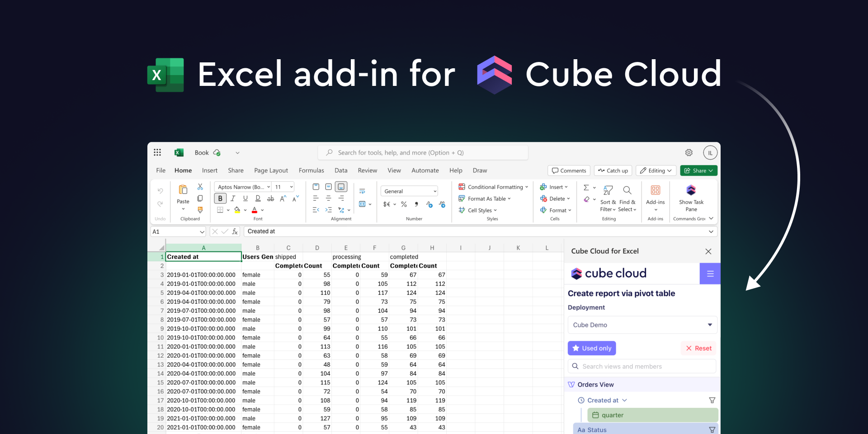Click the Comments button
This screenshot has height=434, width=868.
click(569, 170)
